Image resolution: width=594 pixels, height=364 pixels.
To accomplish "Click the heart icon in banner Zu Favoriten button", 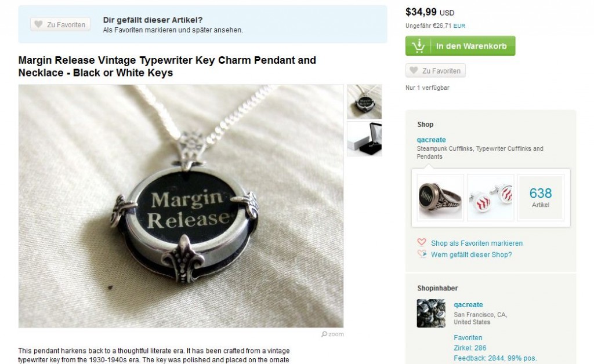I will point(38,24).
